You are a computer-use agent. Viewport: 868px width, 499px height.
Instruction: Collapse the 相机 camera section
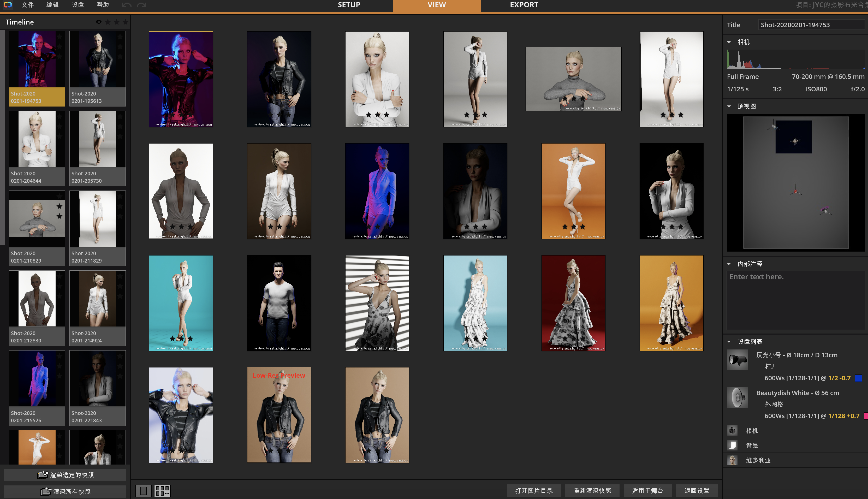(x=729, y=42)
